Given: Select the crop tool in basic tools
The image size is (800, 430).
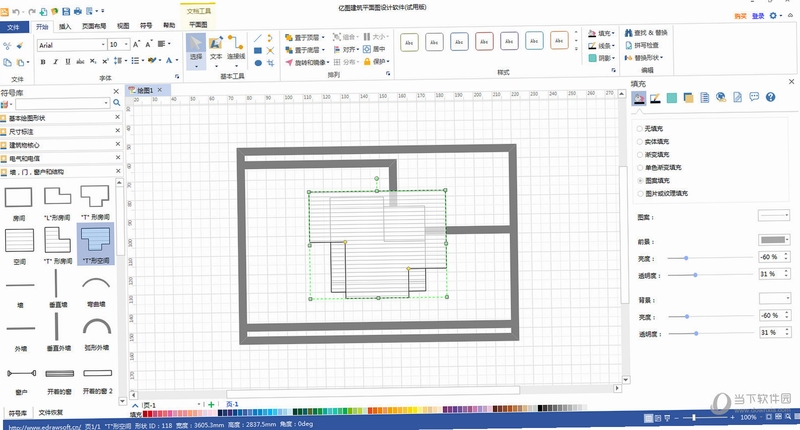Looking at the screenshot, I should click(270, 63).
